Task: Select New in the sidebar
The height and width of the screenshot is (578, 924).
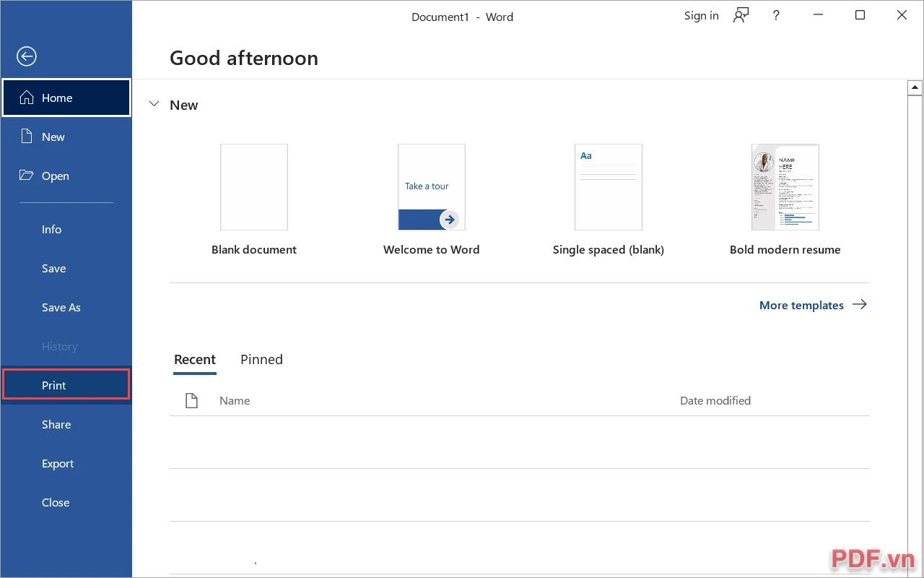Action: pos(66,137)
